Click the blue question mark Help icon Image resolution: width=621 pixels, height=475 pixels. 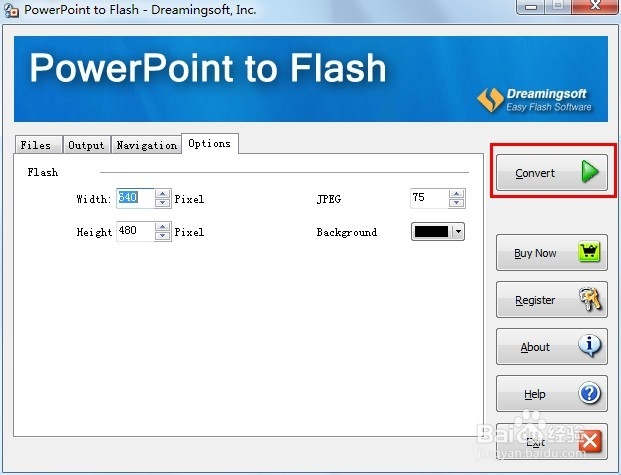(x=590, y=393)
